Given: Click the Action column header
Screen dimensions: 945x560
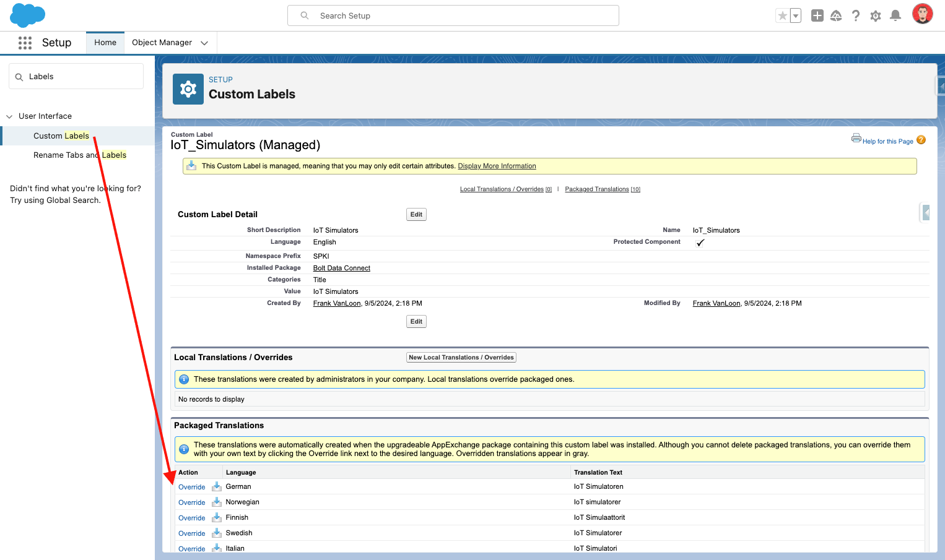Looking at the screenshot, I should click(x=188, y=473).
